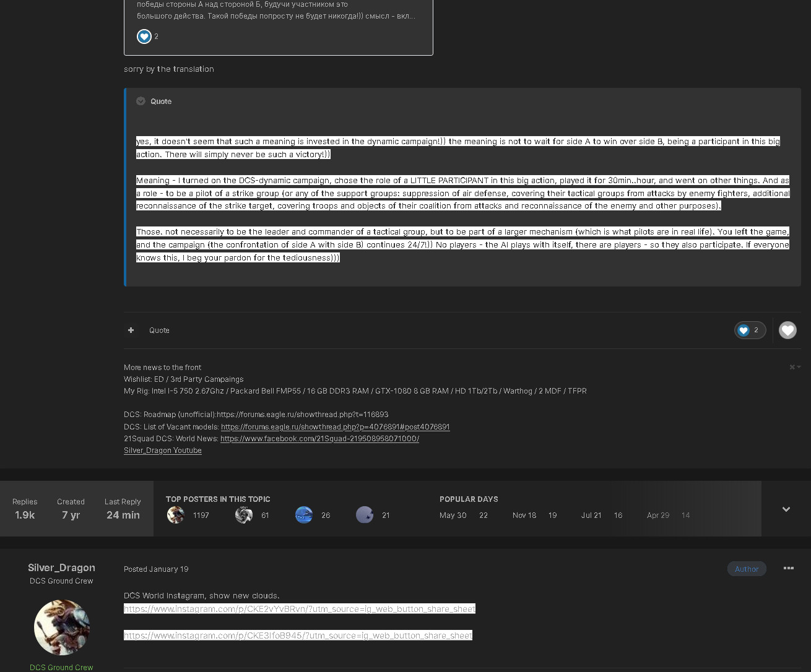Open the first Instagram link CKE2vYvBRvn

300,609
